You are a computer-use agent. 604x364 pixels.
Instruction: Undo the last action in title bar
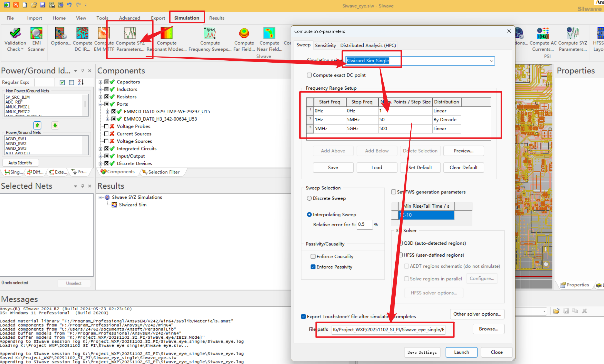pos(69,5)
